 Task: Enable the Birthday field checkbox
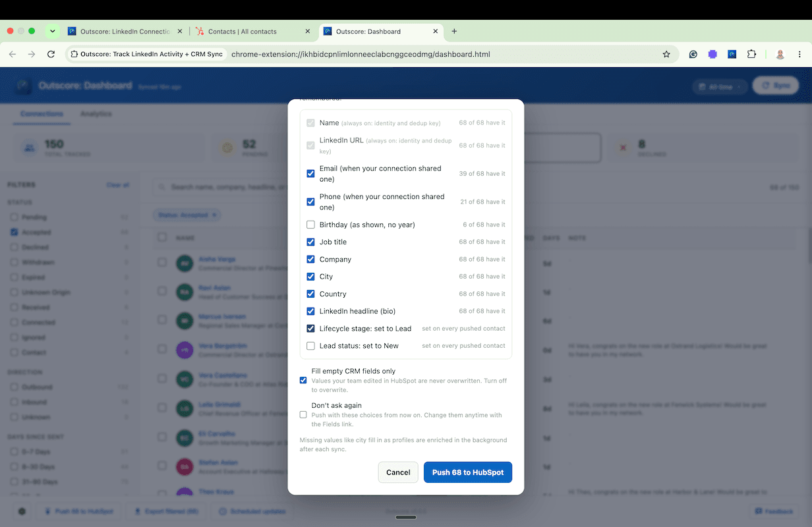(x=310, y=225)
